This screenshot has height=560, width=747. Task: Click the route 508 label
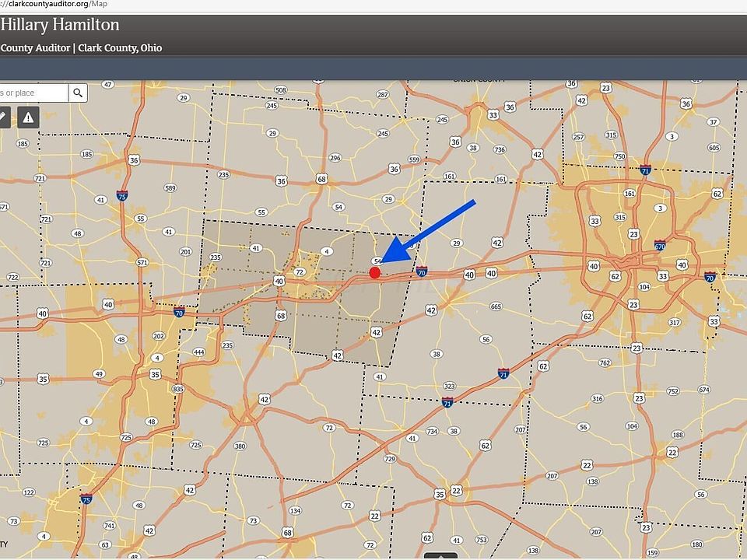click(x=281, y=90)
